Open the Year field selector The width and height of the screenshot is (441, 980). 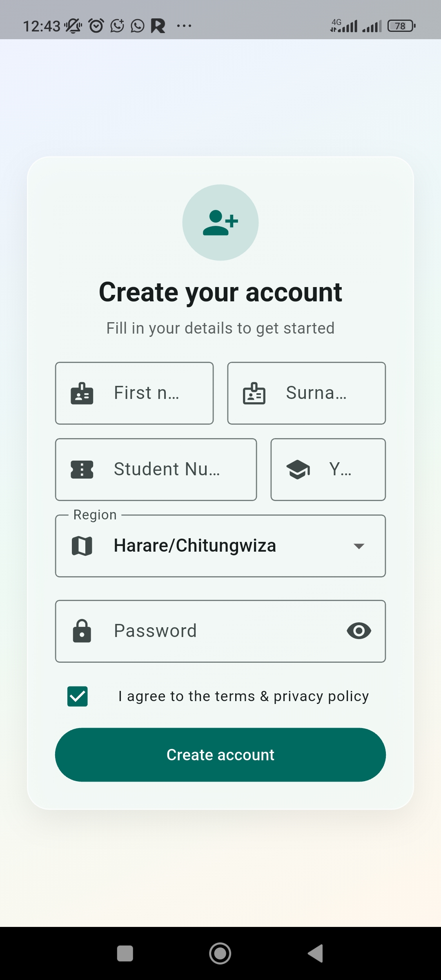pyautogui.click(x=328, y=470)
